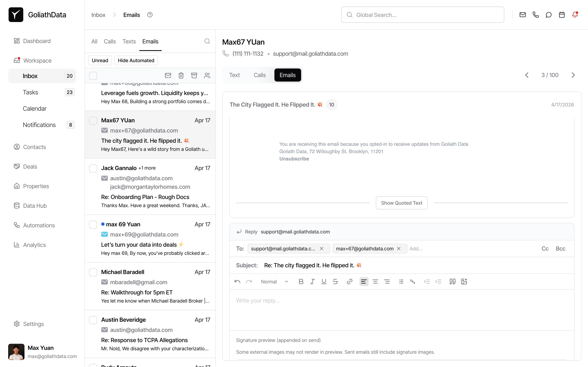Click the Unsubscribe link in the email
588x367 pixels.
294,159
